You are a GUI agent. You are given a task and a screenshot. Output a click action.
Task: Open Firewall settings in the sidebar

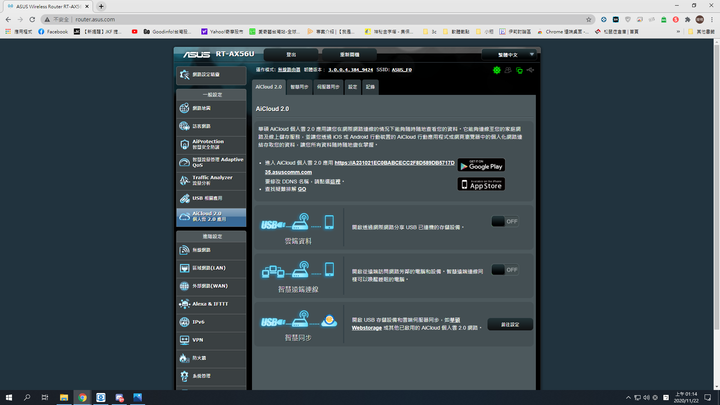pos(211,358)
